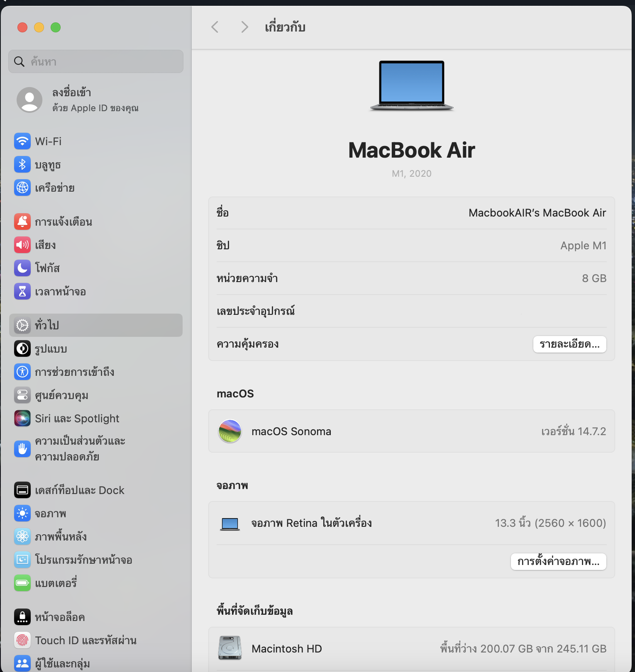
Task: Click the version text เวอร์ชั่น 14.7.2
Action: 574,431
